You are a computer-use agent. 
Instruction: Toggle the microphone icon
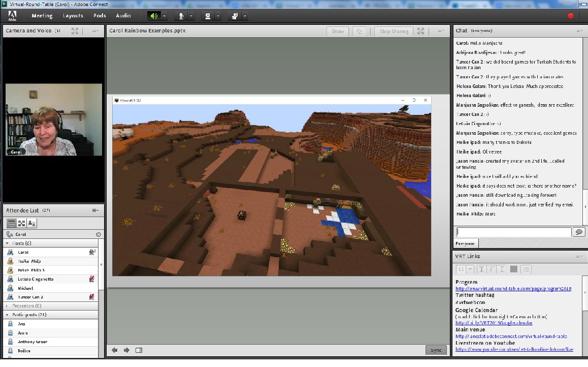(x=181, y=16)
